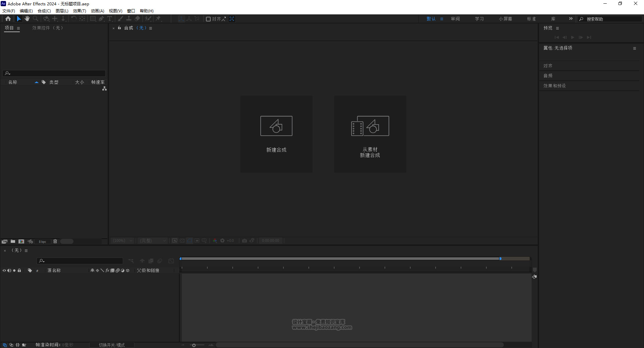
Task: Select the Brush tool
Action: pos(120,19)
